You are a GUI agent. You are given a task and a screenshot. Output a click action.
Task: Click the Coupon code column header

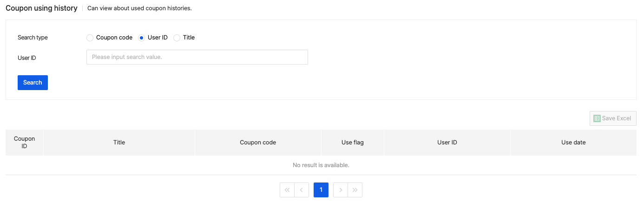click(258, 143)
